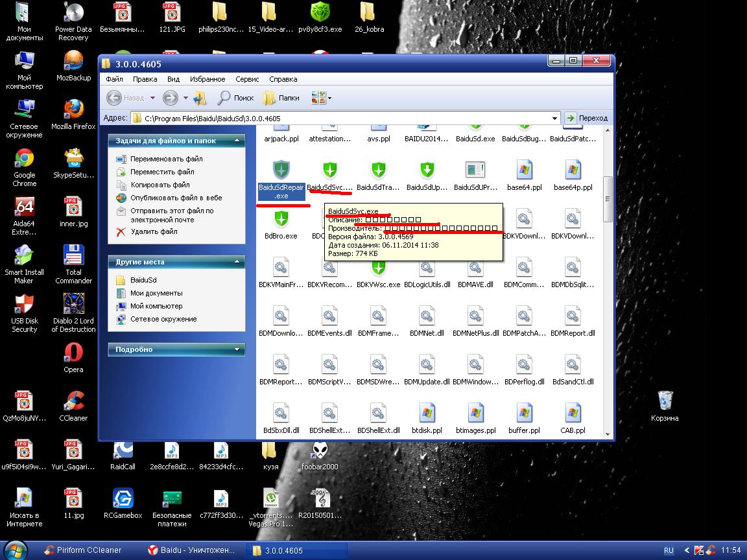
Task: Open the Файл menu
Action: [x=114, y=79]
